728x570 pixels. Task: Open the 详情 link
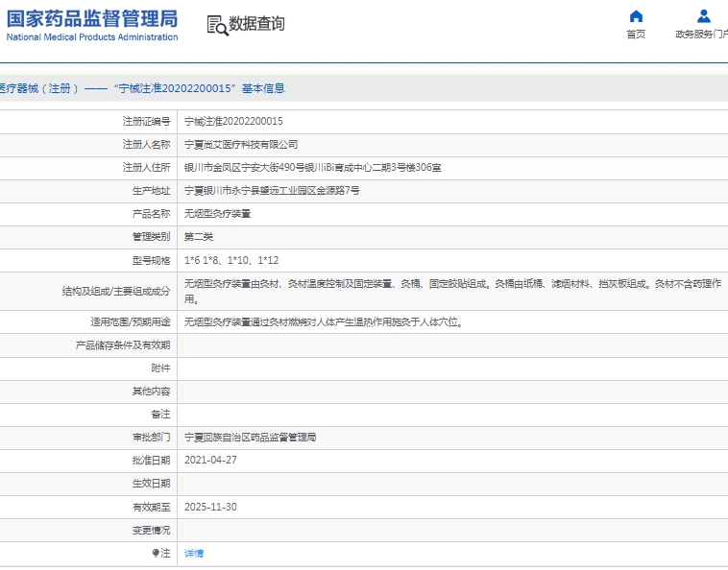point(194,553)
